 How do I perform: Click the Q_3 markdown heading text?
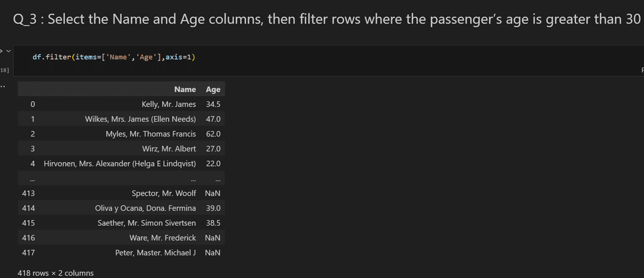327,19
